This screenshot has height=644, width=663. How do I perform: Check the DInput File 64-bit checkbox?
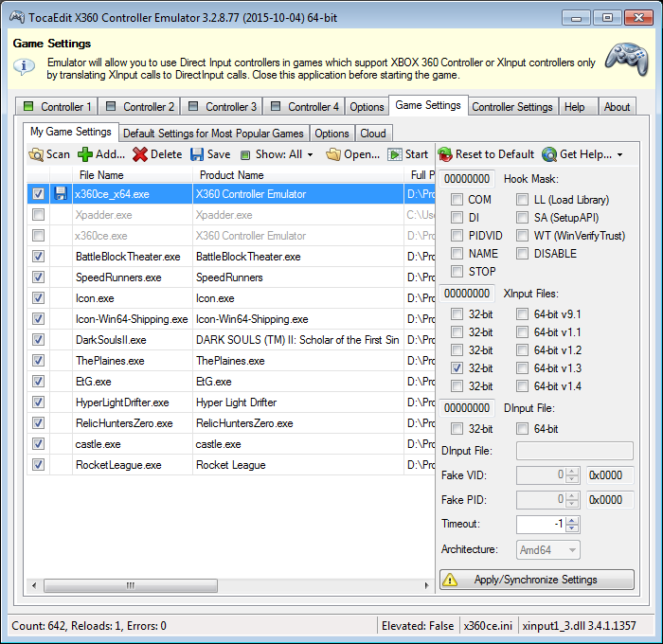coord(522,429)
